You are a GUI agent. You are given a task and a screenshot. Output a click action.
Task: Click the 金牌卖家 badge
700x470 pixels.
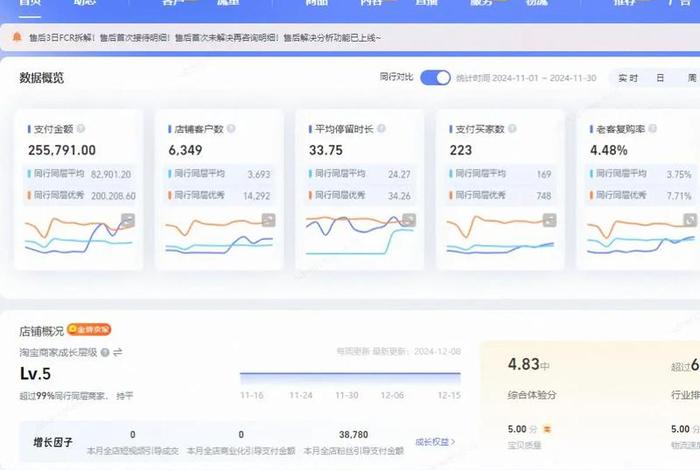click(89, 329)
